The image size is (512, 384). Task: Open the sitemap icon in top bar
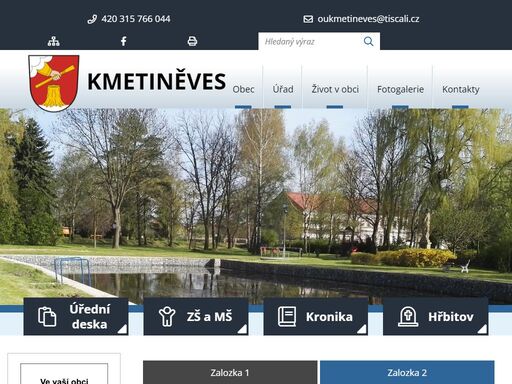(x=53, y=41)
